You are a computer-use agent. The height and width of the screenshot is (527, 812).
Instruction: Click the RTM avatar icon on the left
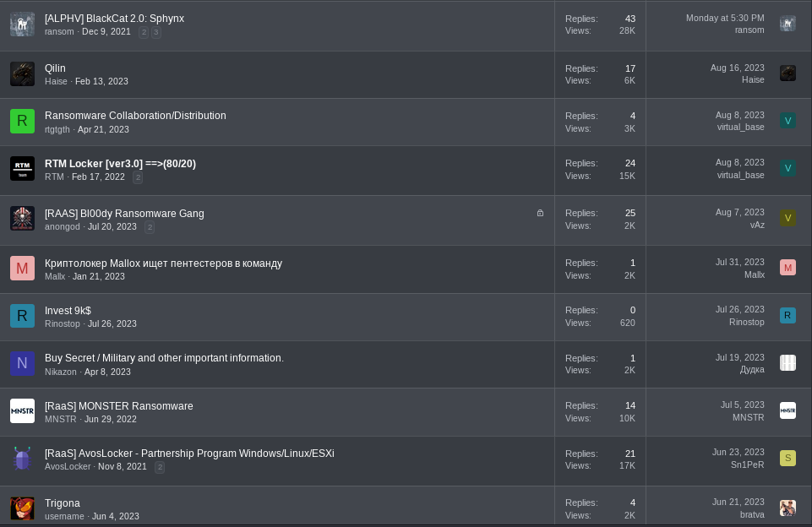click(x=22, y=169)
